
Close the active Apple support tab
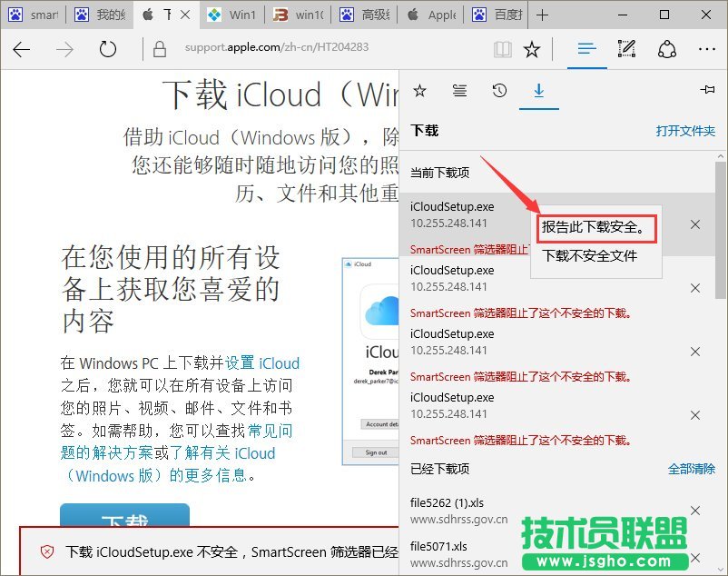(x=185, y=15)
